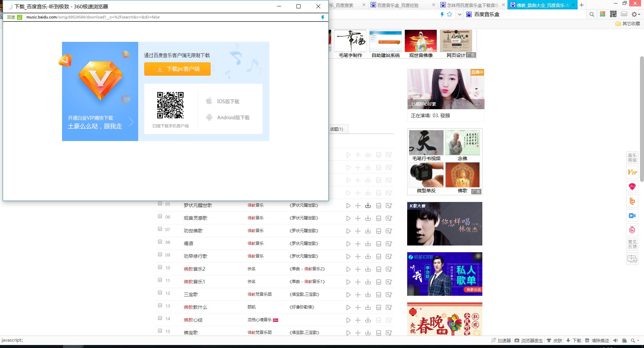The height and width of the screenshot is (348, 644).
Task: Click the 下载pc客户端 orange button
Action: [x=177, y=69]
